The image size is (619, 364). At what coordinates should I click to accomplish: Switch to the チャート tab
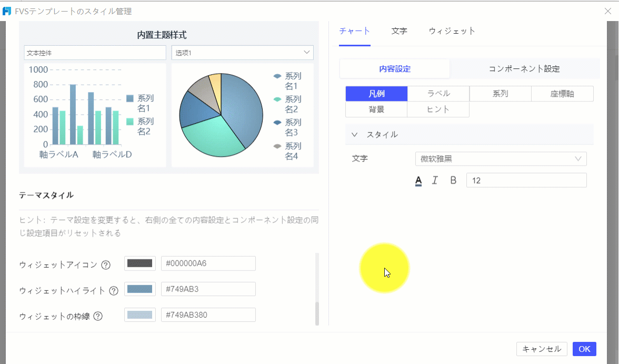355,31
